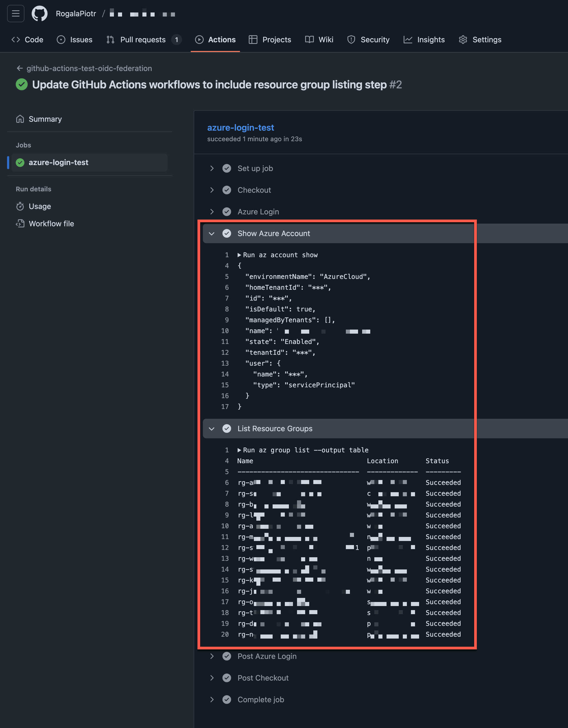
Task: Click the Complete job check icon
Action: (227, 699)
